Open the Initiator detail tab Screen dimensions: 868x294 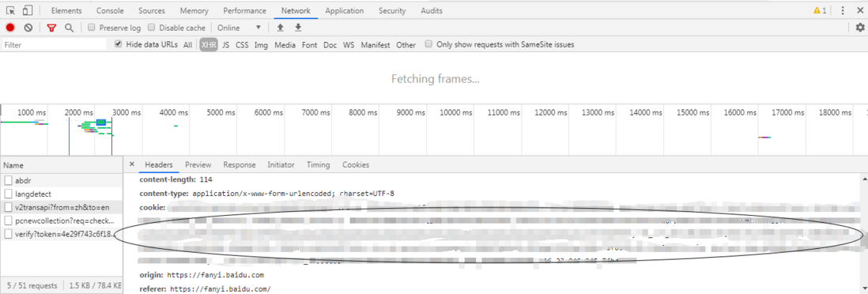point(281,164)
